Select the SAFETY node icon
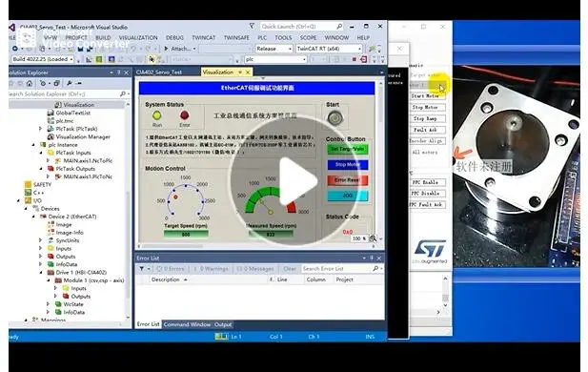This screenshot has height=372, width=588. point(28,184)
